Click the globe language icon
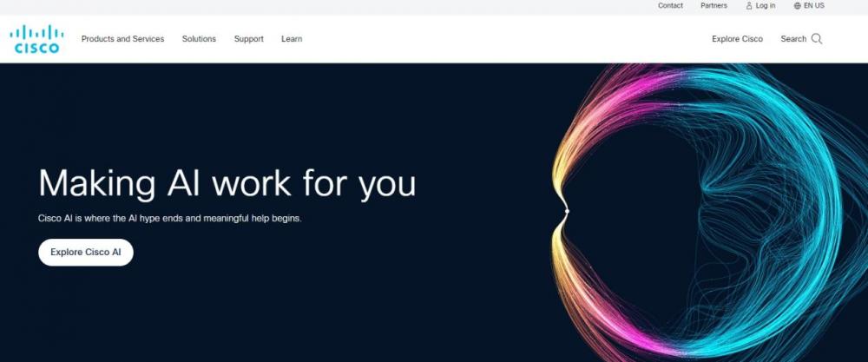 point(797,5)
